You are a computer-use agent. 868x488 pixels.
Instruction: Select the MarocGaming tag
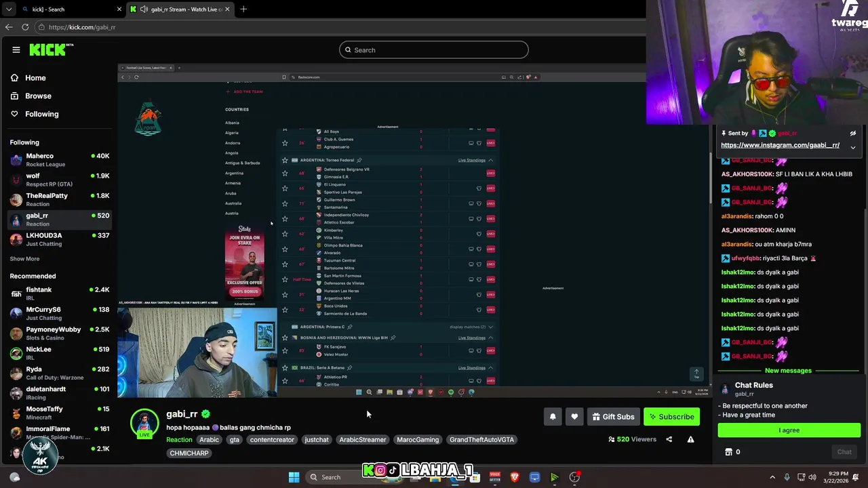pos(418,440)
